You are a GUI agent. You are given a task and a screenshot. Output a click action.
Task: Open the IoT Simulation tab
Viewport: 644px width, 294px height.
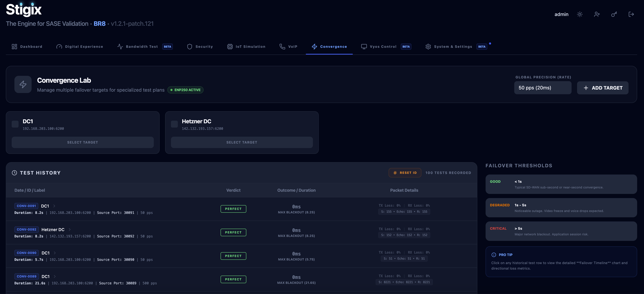click(246, 47)
